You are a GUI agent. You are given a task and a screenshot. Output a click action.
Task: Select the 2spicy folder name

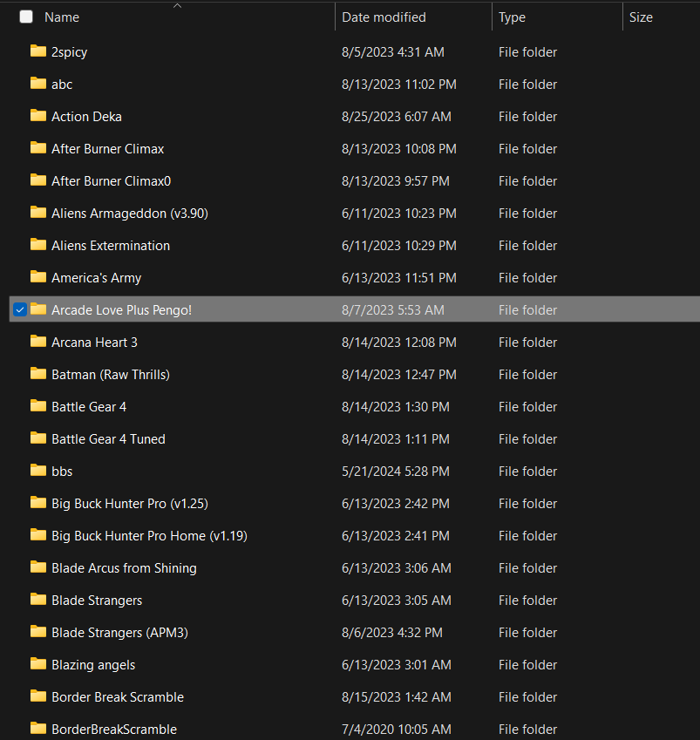[70, 52]
